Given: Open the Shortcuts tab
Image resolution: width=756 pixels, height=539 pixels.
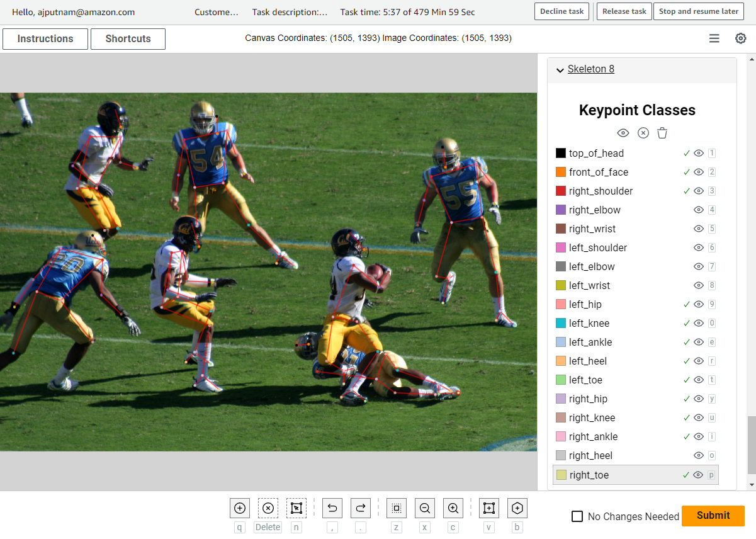Looking at the screenshot, I should point(128,38).
